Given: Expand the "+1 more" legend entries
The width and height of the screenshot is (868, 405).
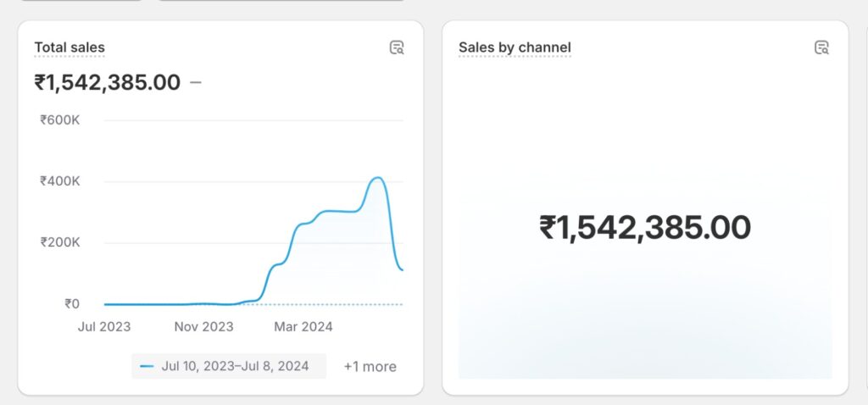Looking at the screenshot, I should pyautogui.click(x=370, y=366).
